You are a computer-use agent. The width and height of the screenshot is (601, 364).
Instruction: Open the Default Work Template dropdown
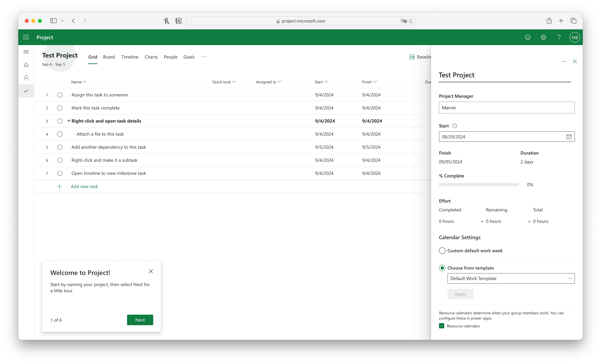coord(511,278)
